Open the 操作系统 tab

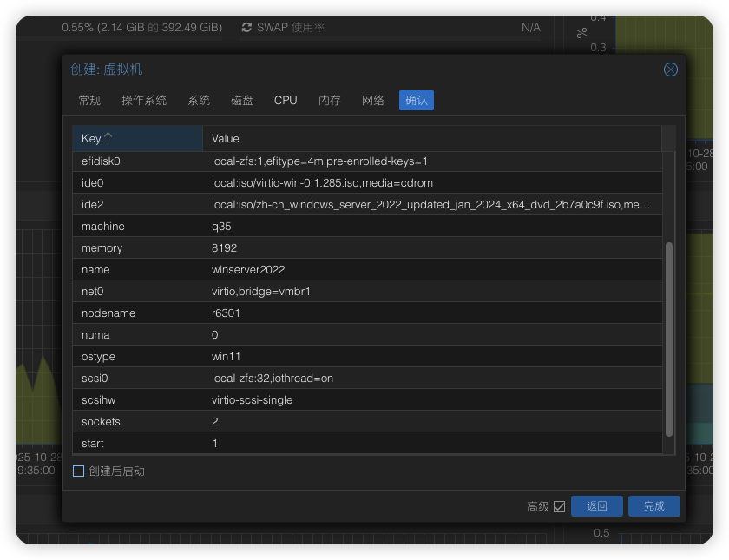(x=144, y=101)
